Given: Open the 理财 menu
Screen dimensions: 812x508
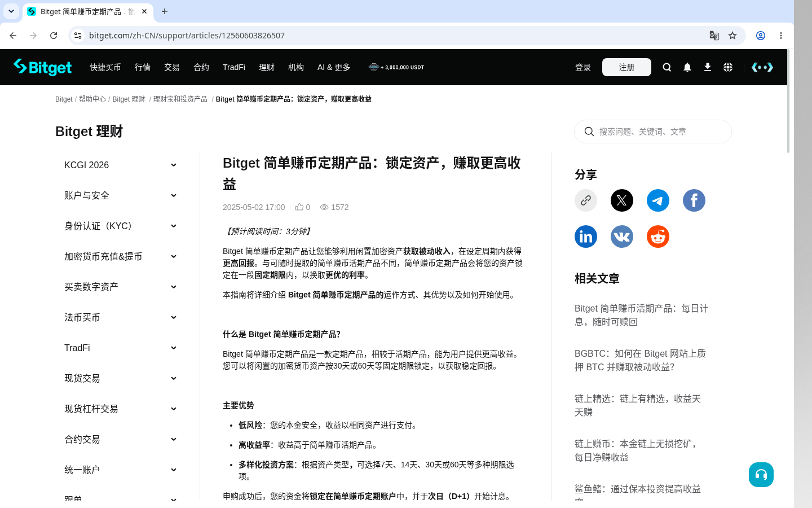Looking at the screenshot, I should (267, 67).
